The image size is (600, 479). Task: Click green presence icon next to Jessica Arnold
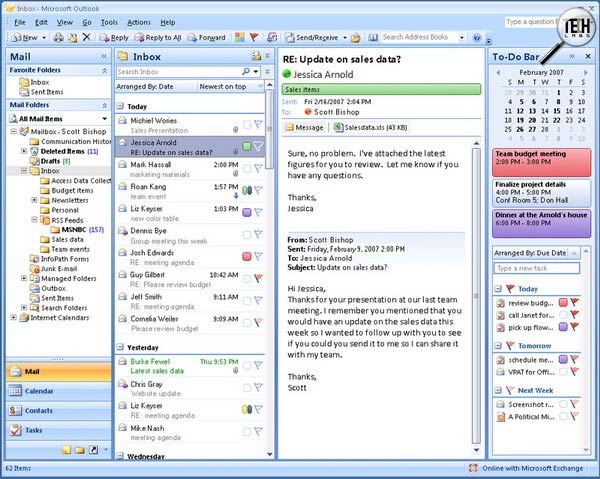pos(286,74)
